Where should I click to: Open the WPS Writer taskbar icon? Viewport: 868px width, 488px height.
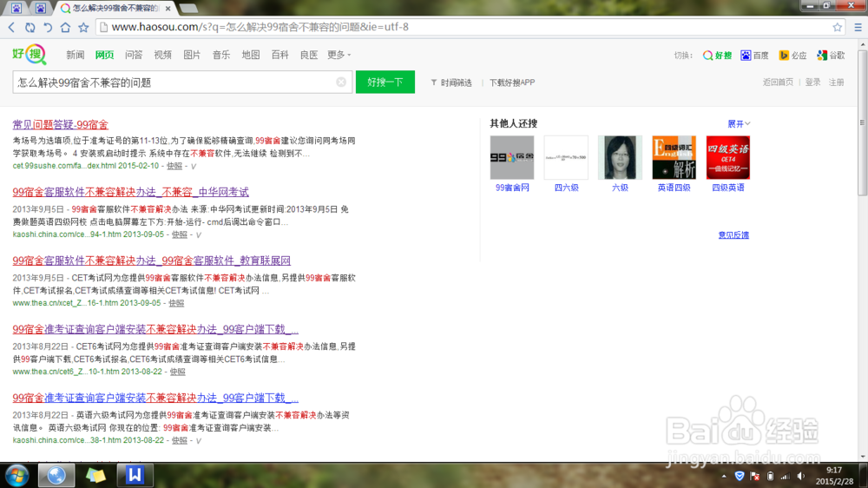(135, 475)
